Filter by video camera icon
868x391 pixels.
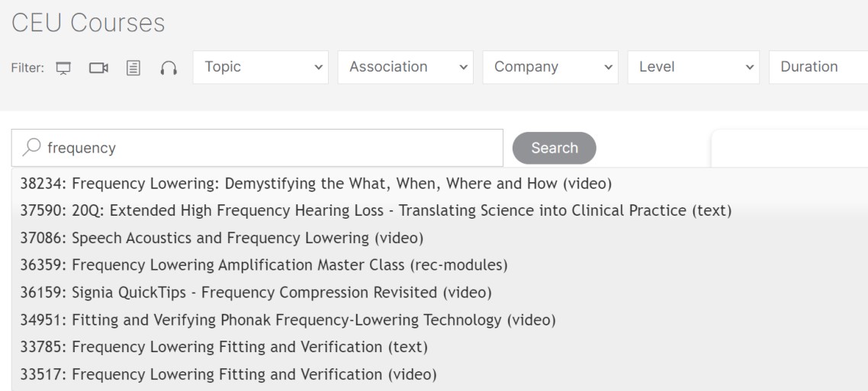click(x=98, y=68)
